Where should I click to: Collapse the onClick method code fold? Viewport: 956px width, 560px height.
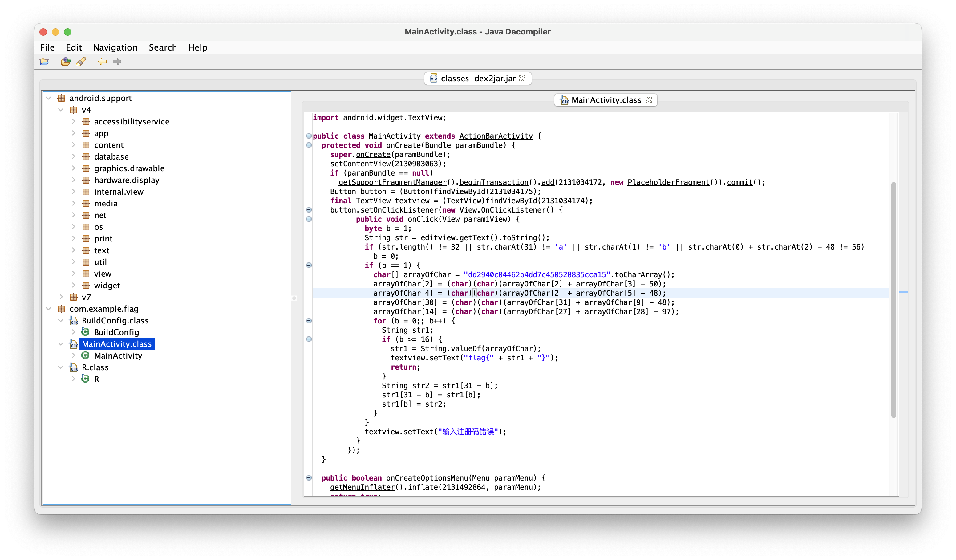(309, 219)
